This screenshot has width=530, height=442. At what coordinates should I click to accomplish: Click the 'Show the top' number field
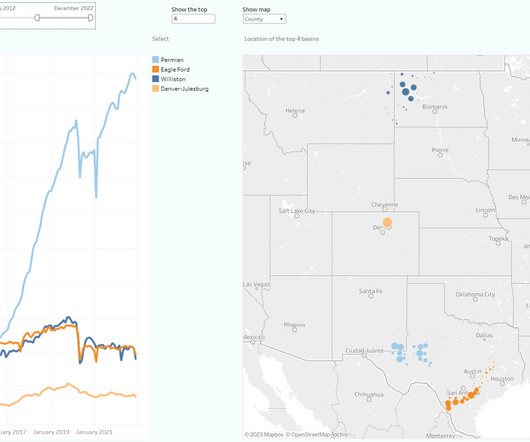[193, 19]
